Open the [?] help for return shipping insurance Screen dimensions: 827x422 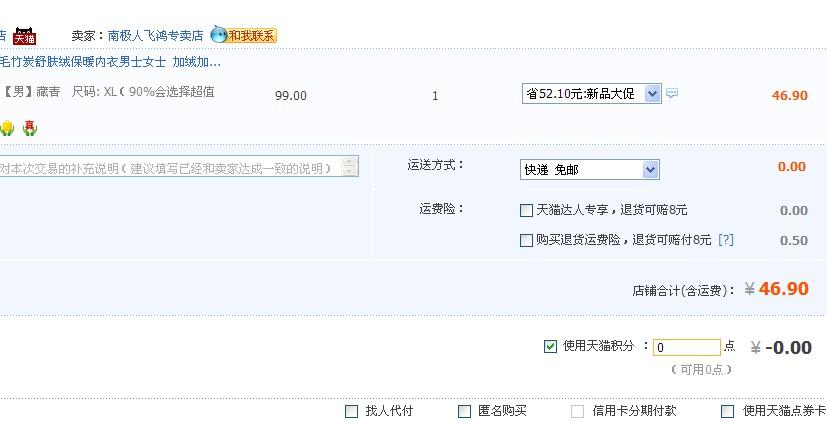click(726, 240)
